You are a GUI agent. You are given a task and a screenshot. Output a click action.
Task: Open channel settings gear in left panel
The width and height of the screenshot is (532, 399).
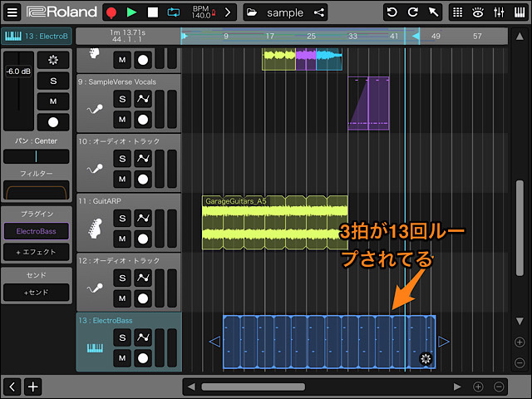[x=53, y=60]
